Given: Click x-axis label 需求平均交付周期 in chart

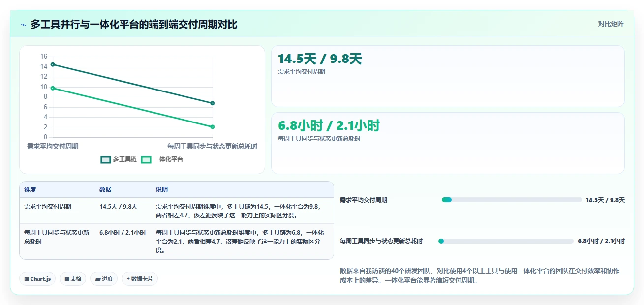Looking at the screenshot, I should pos(53,146).
